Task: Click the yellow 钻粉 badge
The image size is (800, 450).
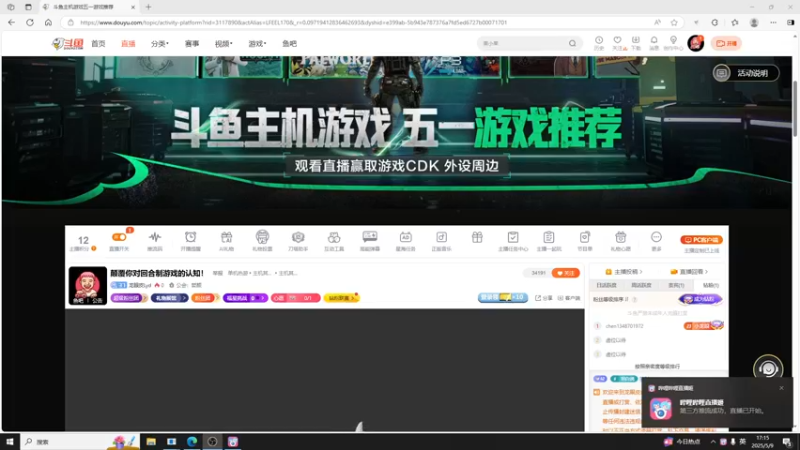Action: [x=341, y=298]
